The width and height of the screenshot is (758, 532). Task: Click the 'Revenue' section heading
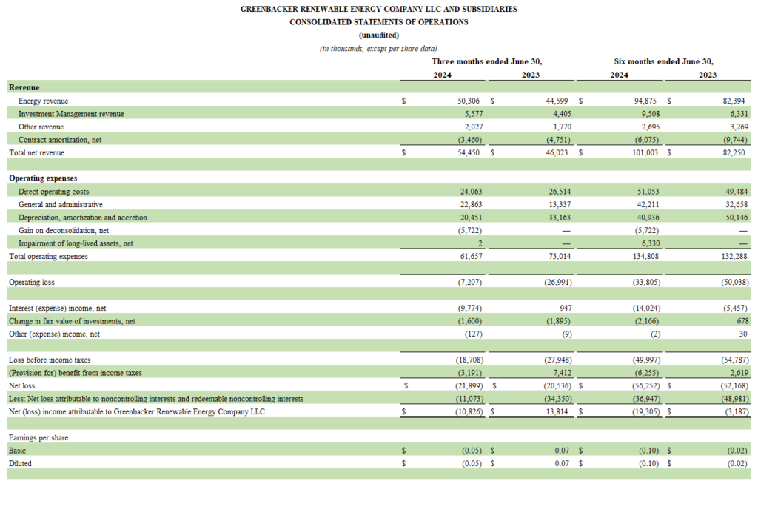click(24, 87)
